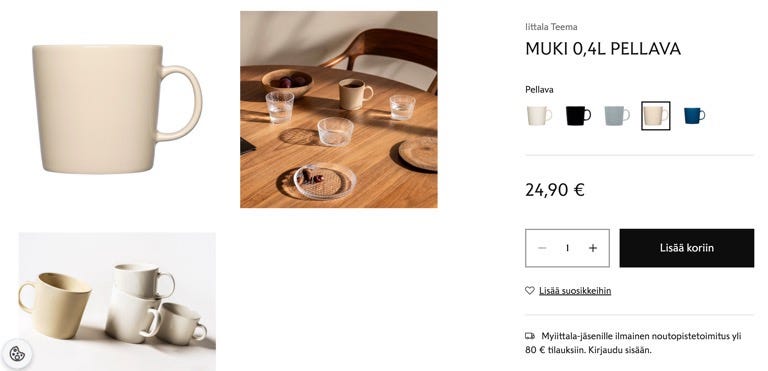Click the heart favorite icon

click(529, 291)
